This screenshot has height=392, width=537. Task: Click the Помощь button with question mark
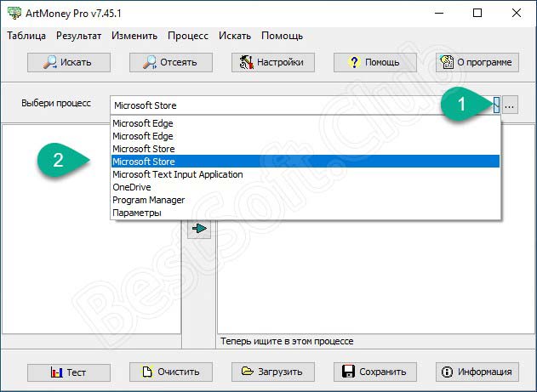(x=375, y=62)
